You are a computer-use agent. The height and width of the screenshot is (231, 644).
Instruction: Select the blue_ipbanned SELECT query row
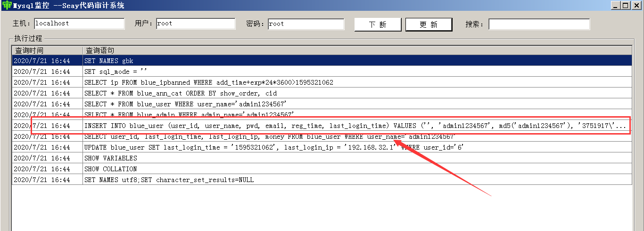tap(322, 82)
